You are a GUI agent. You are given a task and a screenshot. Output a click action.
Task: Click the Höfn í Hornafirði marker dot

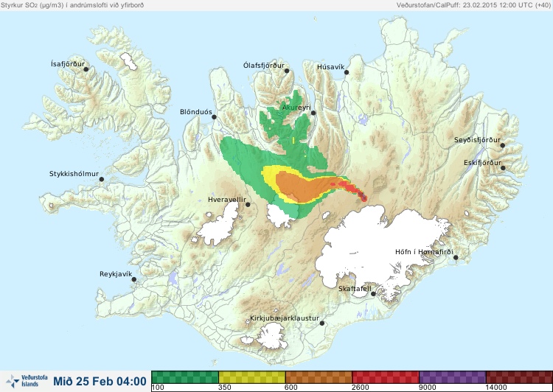[x=456, y=257]
